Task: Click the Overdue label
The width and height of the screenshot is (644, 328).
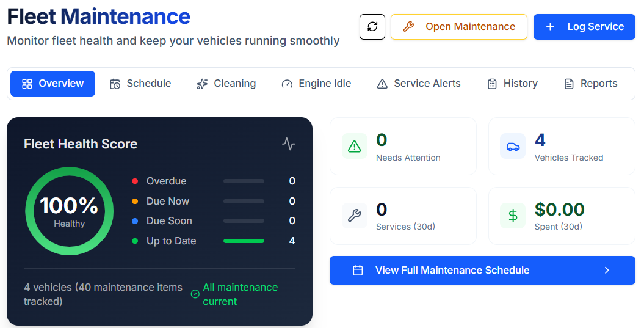Action: pos(166,181)
